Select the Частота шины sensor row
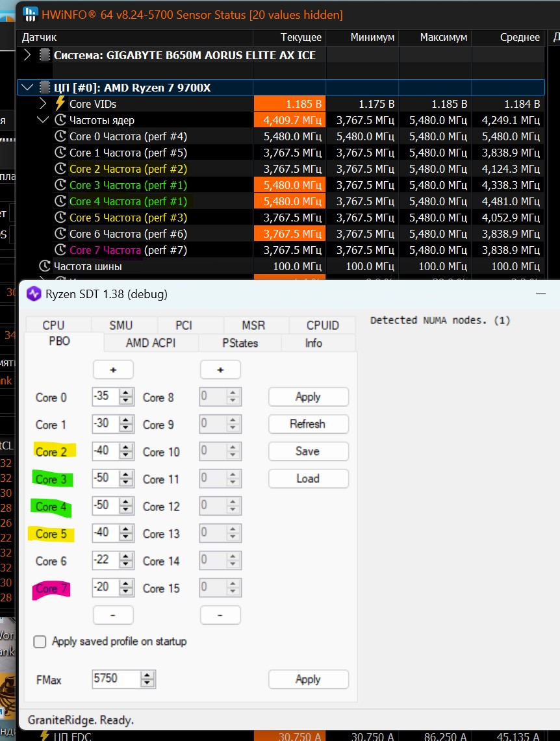Screen dimensions: 560x741 point(281,266)
